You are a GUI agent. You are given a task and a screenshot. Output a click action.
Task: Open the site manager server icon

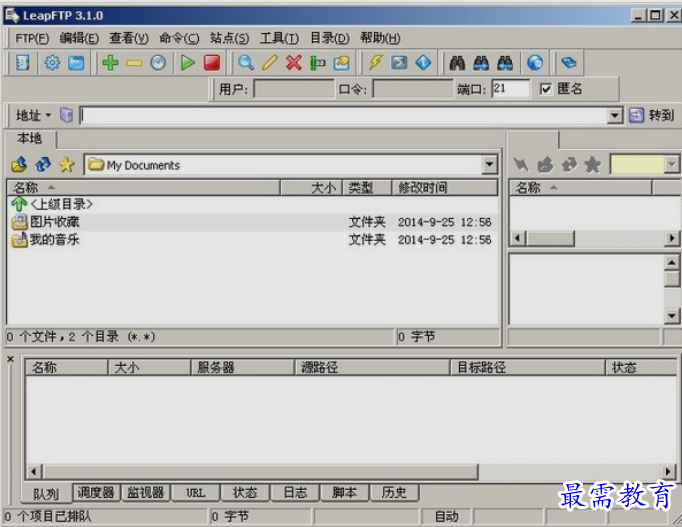click(23, 63)
